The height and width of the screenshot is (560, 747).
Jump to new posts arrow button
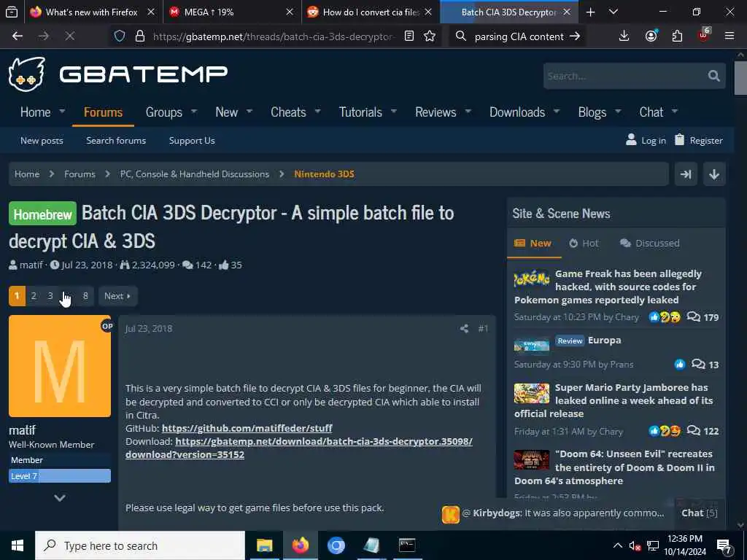pyautogui.click(x=686, y=174)
